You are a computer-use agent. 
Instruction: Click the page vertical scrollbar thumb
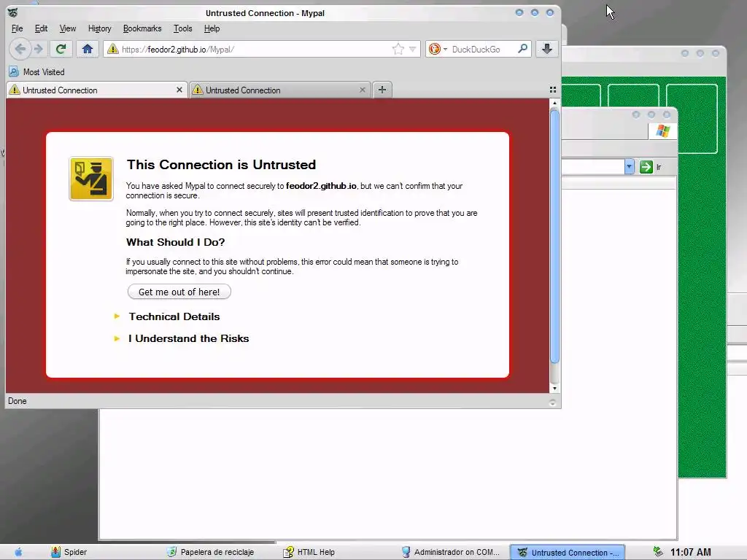[x=554, y=236]
